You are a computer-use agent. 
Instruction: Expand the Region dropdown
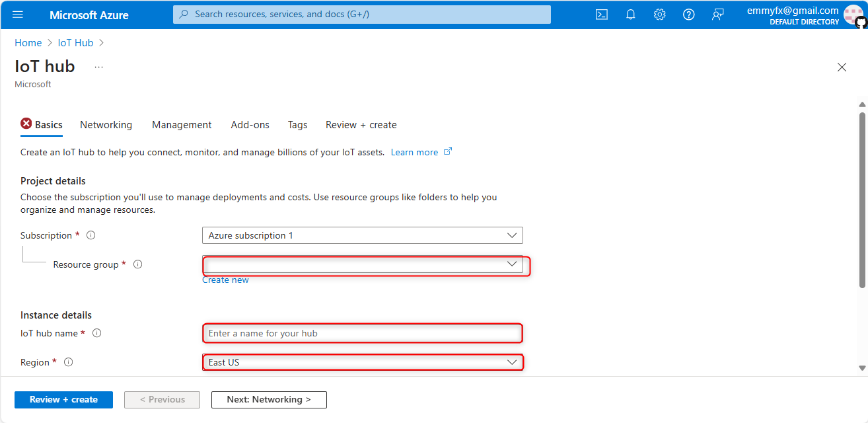pos(362,362)
